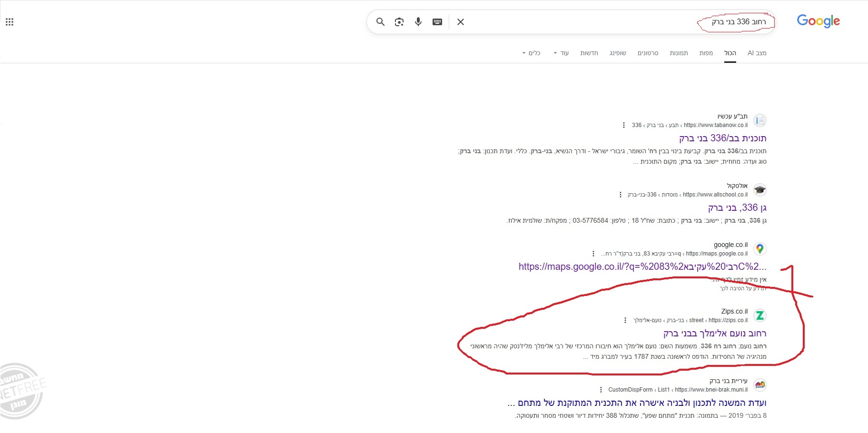Switch to the מפות tab

tap(706, 53)
